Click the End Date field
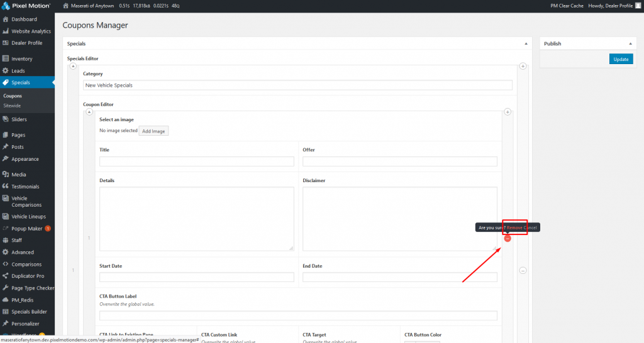The image size is (644, 343). [x=400, y=277]
